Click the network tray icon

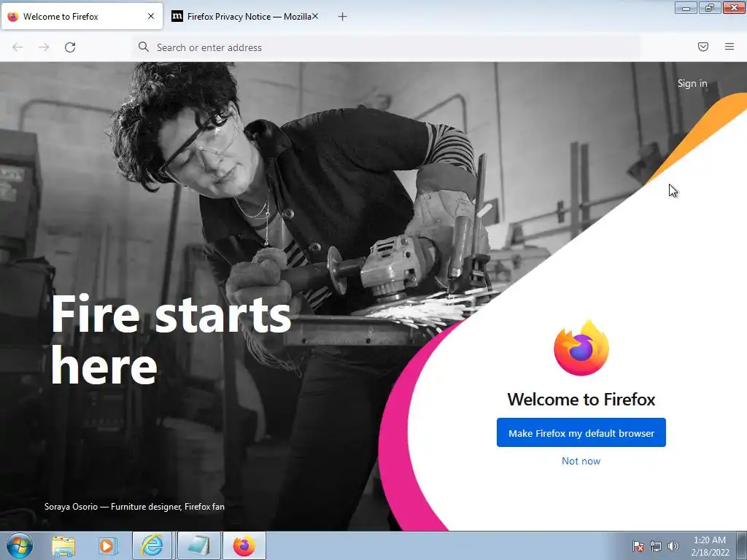click(656, 547)
